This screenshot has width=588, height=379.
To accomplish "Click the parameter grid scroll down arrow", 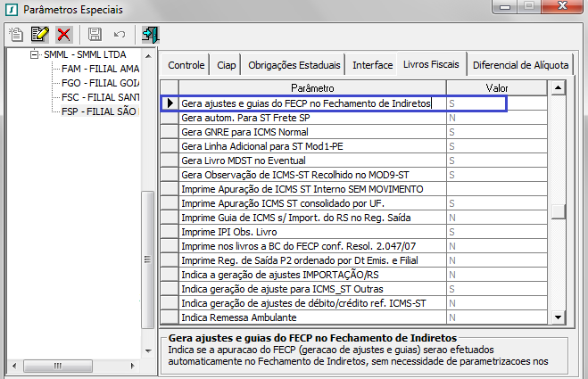I will [558, 317].
